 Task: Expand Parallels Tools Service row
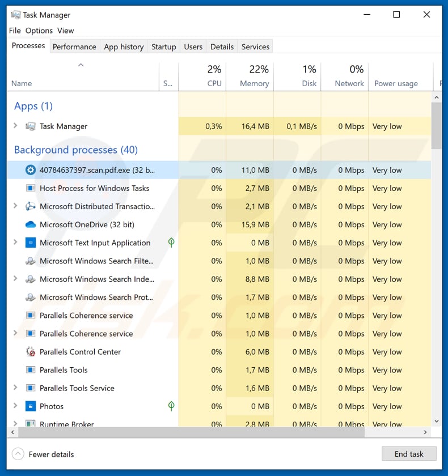pyautogui.click(x=15, y=388)
